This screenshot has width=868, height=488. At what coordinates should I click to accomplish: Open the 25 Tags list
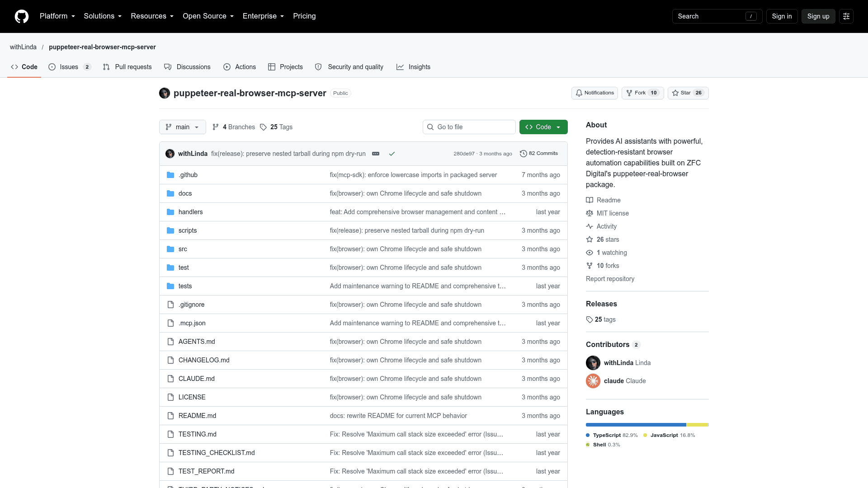(276, 127)
